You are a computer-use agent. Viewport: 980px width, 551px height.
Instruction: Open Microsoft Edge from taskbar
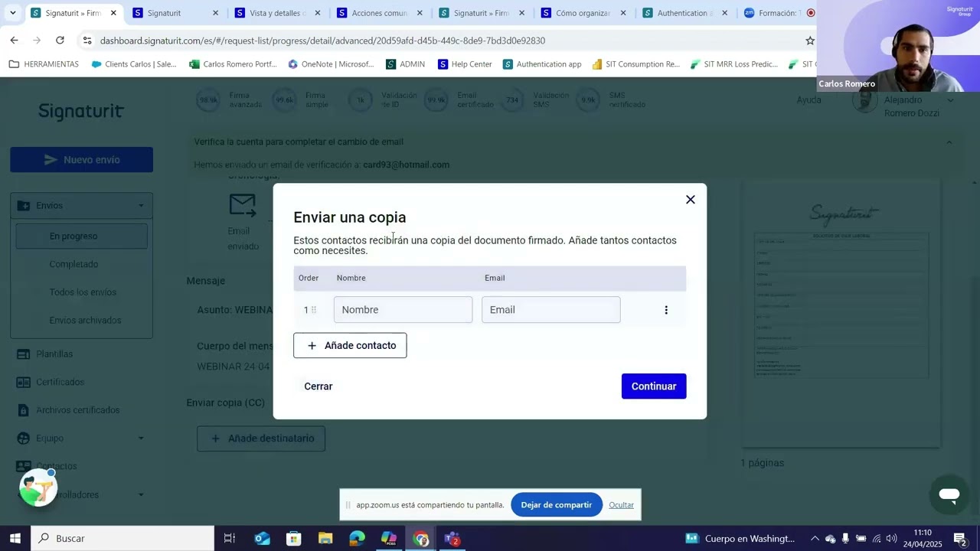point(358,538)
